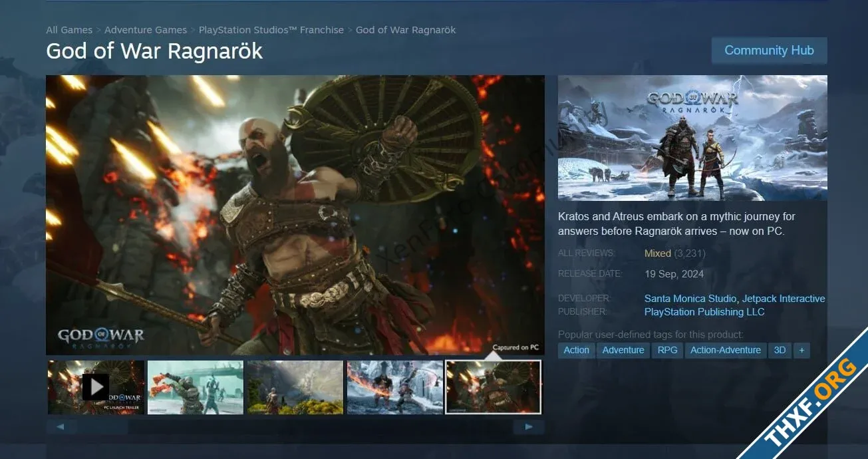Select fourth thumbnail with snowy combat
The width and height of the screenshot is (868, 459).
(x=395, y=387)
